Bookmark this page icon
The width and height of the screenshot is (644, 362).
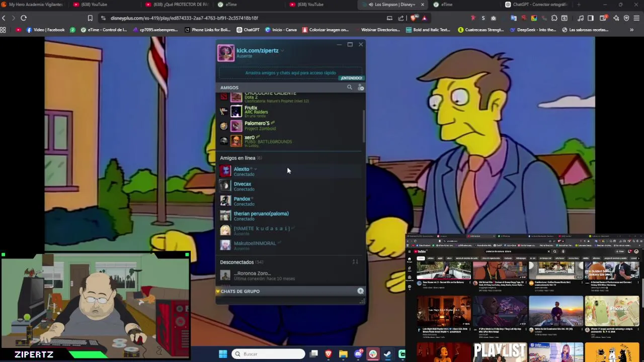click(90, 18)
